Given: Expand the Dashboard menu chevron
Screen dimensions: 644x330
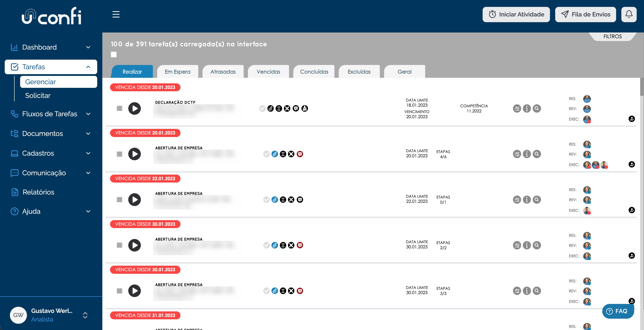Looking at the screenshot, I should point(88,47).
